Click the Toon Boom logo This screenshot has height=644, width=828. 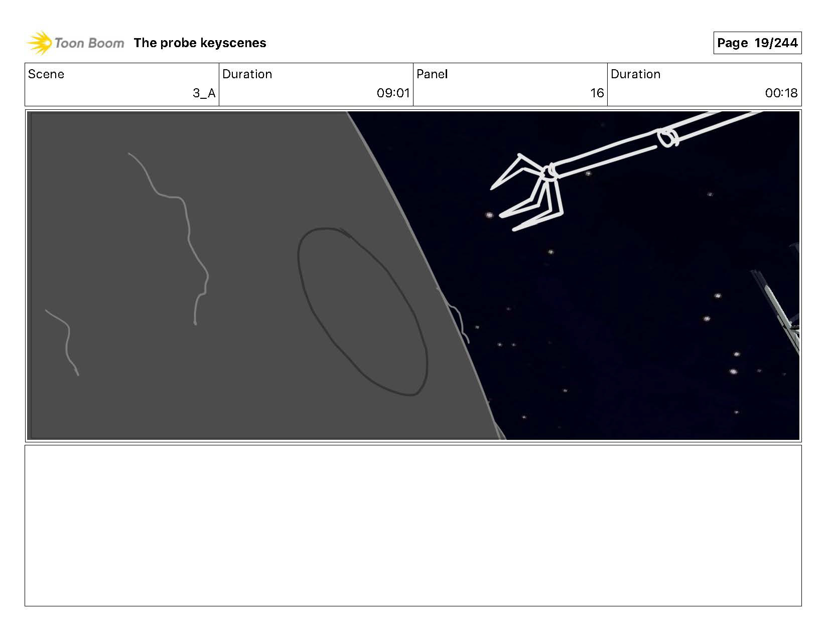coord(75,43)
